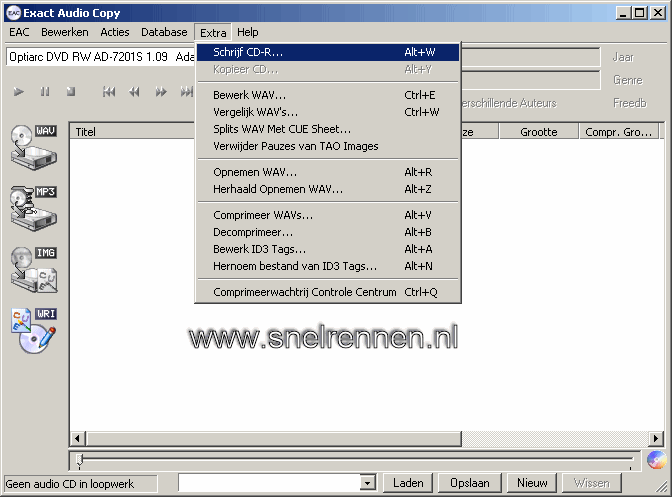672x497 pixels.
Task: Minimize the Exact Audio Copy window
Action: click(x=624, y=13)
